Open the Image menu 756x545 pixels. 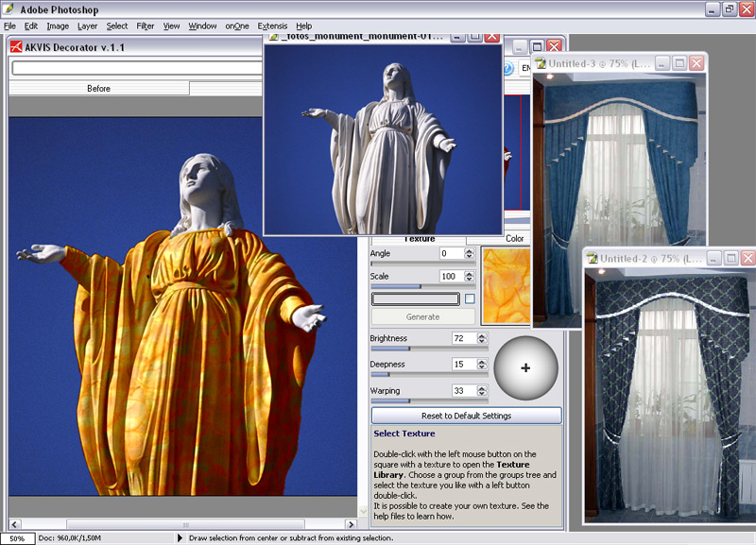point(58,26)
